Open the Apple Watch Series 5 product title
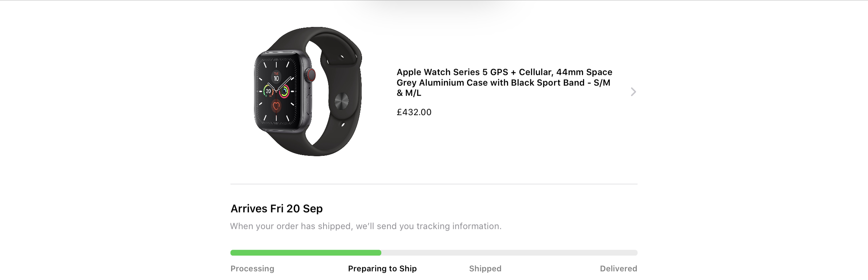The width and height of the screenshot is (868, 280). coord(504,82)
